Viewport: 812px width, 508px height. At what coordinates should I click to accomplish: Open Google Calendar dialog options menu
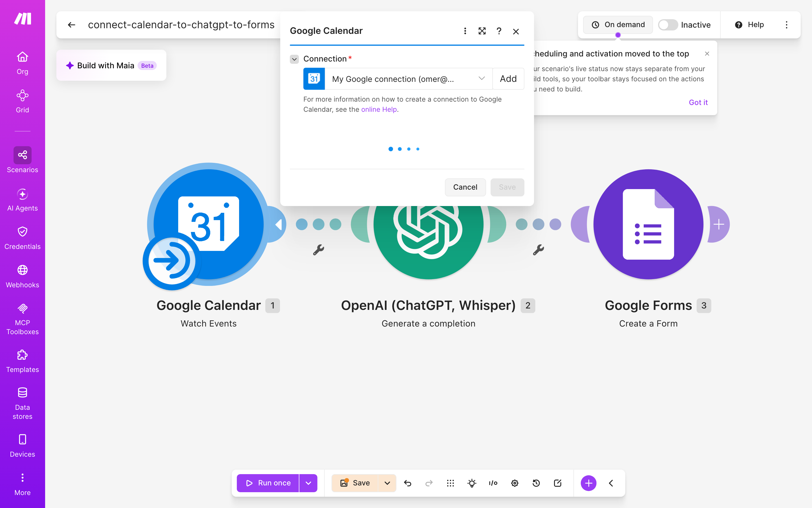pos(465,31)
